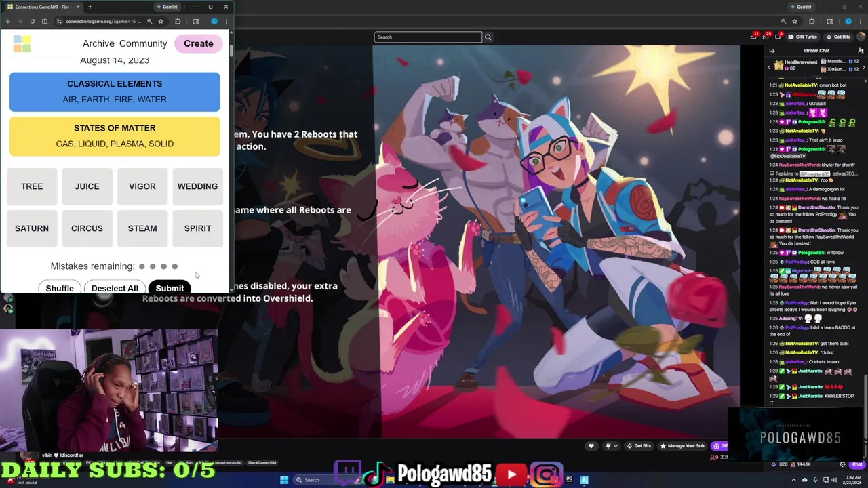Click the Manage Your Sub button

[682, 446]
